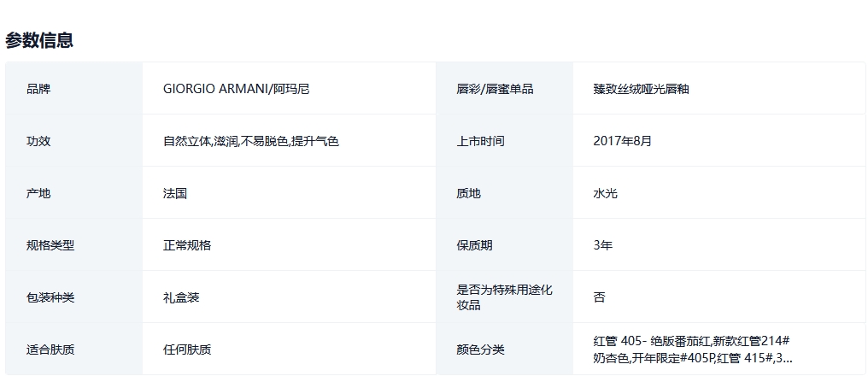The height and width of the screenshot is (376, 868).
Task: Select the 自然立体,滋润 efficacy value text
Action: coord(251,141)
